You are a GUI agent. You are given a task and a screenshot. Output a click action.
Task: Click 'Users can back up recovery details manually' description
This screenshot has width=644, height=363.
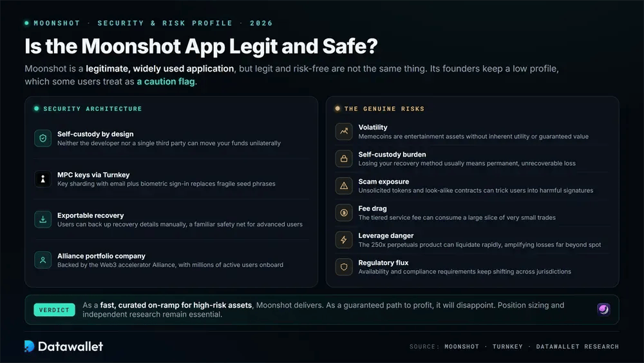pyautogui.click(x=180, y=224)
